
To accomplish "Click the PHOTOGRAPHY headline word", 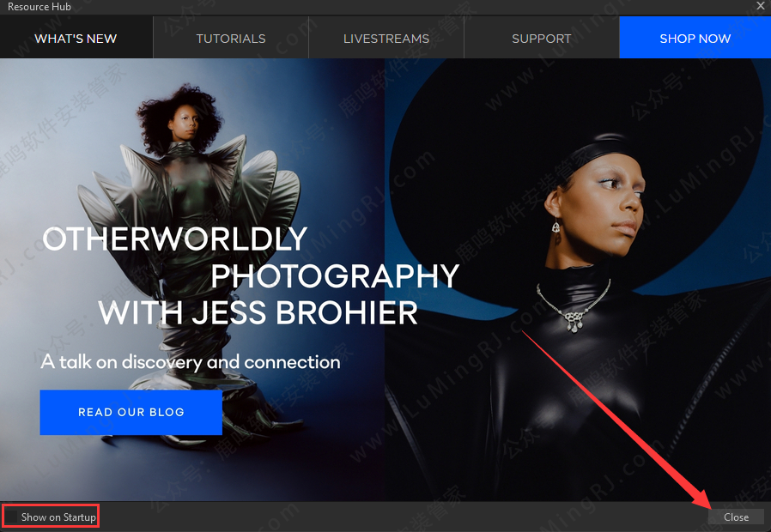I will click(335, 276).
